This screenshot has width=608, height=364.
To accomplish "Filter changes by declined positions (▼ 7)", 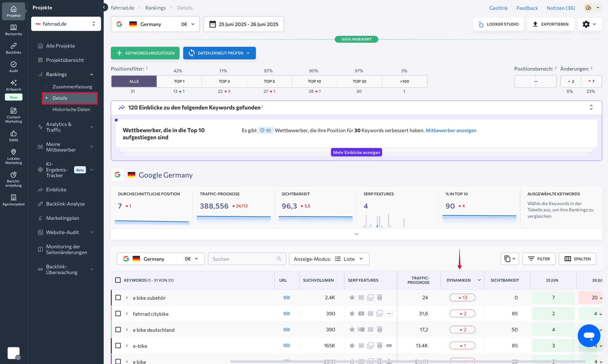I will pos(591,81).
